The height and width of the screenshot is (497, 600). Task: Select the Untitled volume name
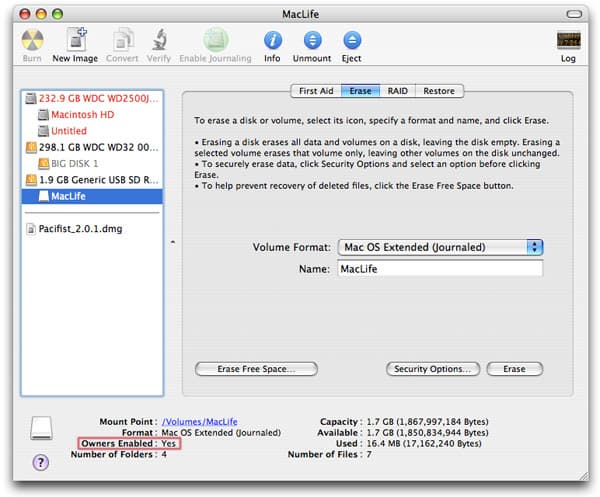[x=69, y=131]
